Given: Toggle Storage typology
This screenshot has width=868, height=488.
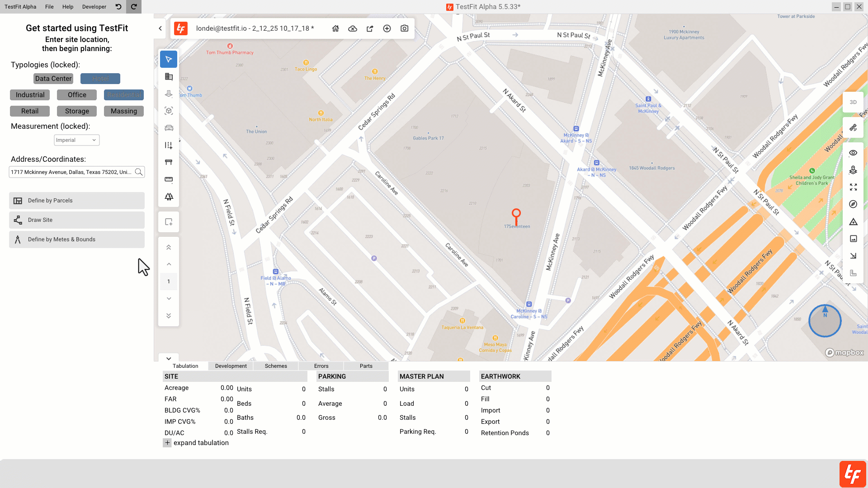Looking at the screenshot, I should point(77,111).
